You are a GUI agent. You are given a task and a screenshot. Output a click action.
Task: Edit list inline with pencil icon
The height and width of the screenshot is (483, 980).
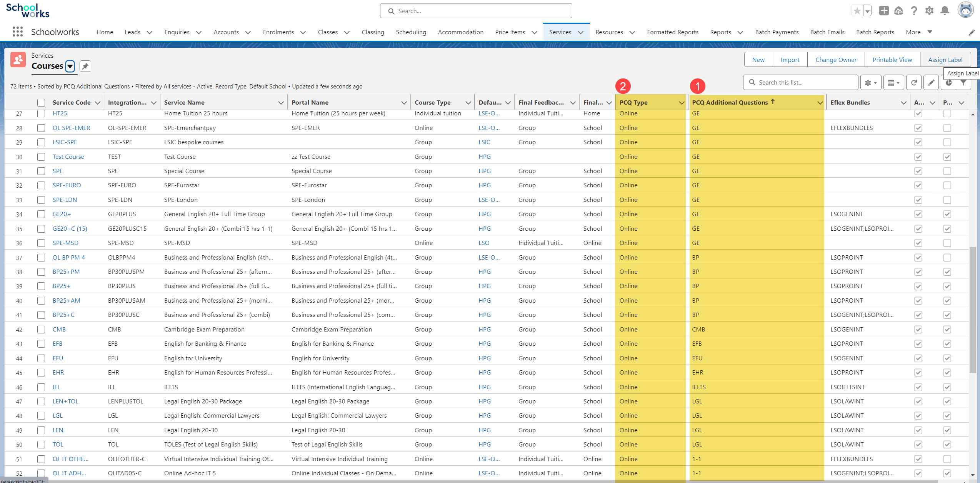point(931,83)
